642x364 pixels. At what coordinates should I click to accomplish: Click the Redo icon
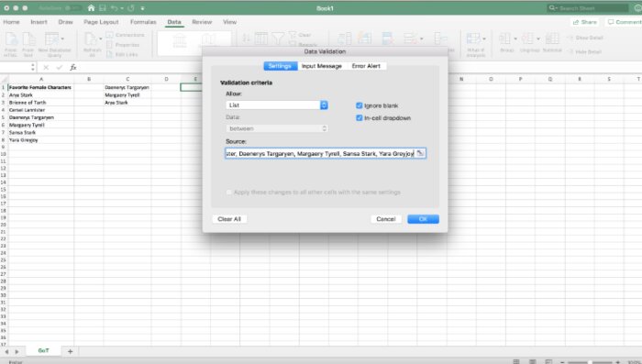point(131,7)
